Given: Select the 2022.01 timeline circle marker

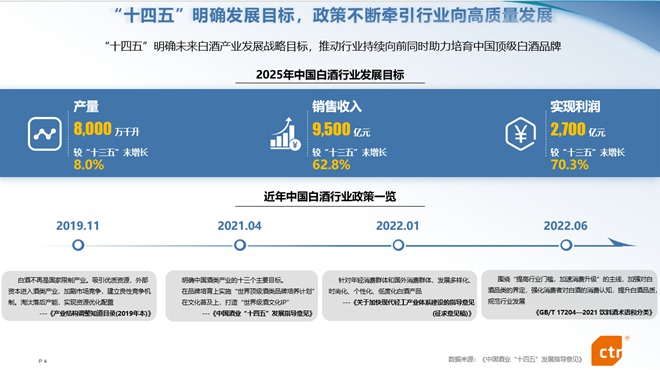Looking at the screenshot, I should (x=398, y=245).
